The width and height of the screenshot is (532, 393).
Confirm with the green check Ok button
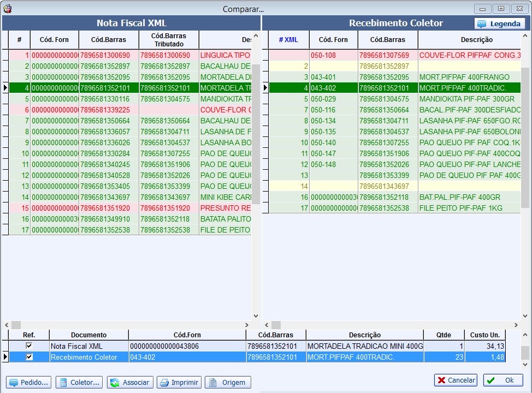tap(503, 380)
